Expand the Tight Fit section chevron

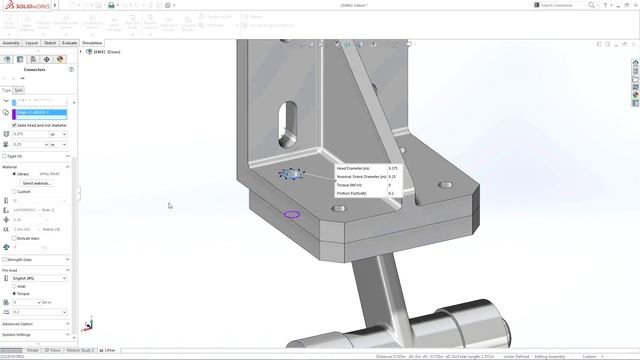pyautogui.click(x=68, y=156)
